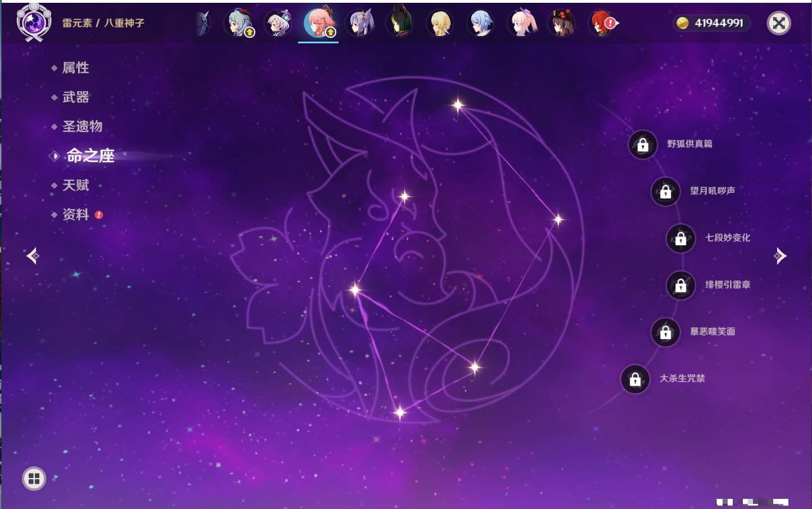
Task: Select Ganyu's portrait in the character bar
Action: 240,23
